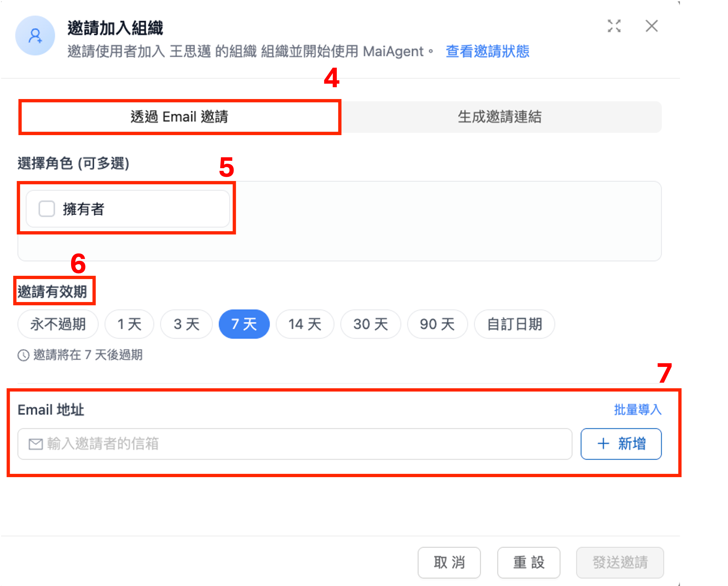
Task: Click the 新增 add email button
Action: pyautogui.click(x=621, y=444)
